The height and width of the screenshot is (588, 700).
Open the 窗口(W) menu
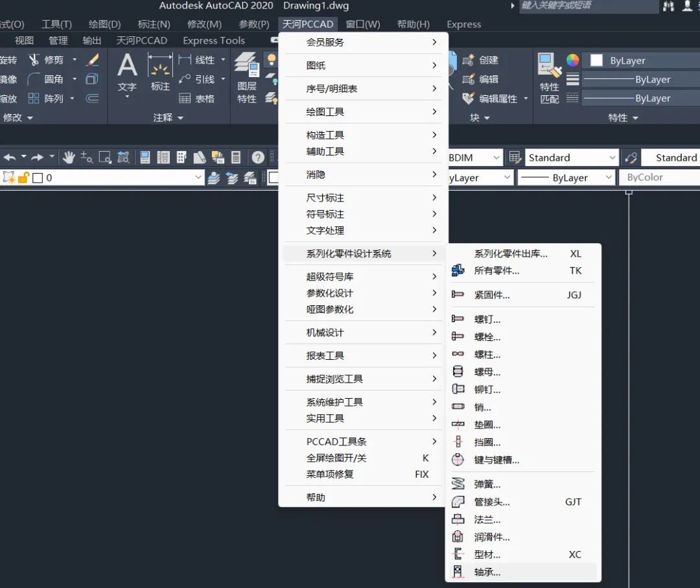[x=363, y=24]
